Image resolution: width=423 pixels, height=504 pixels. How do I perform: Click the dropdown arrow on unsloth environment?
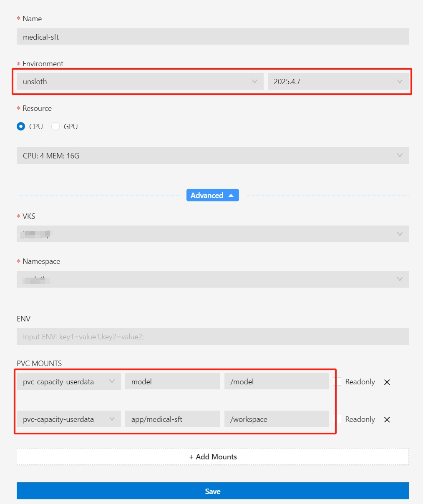255,81
